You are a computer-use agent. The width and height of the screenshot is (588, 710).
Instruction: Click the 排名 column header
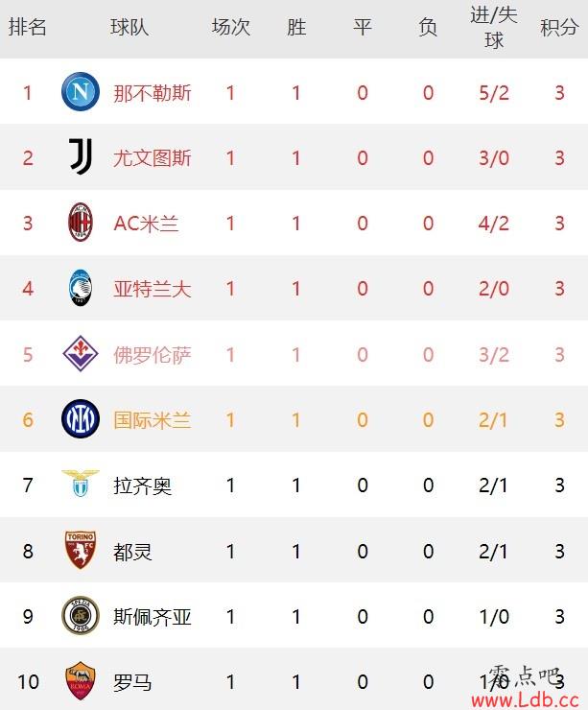[x=28, y=27]
